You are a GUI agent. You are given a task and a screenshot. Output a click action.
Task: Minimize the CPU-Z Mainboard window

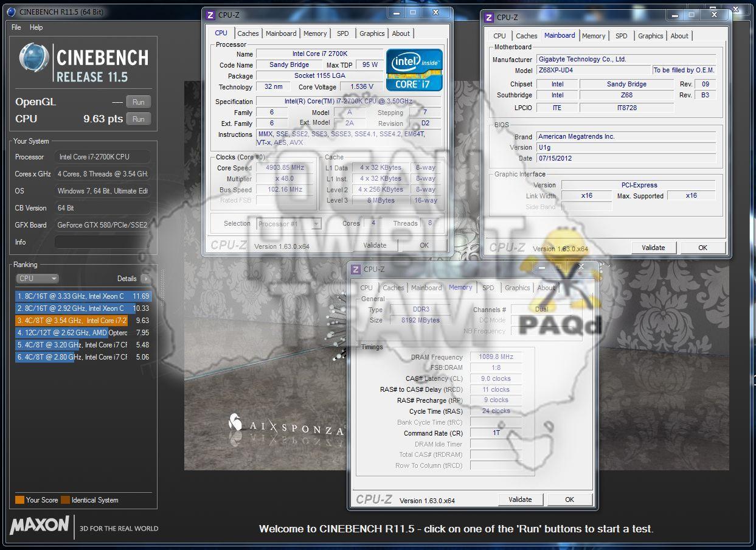point(676,15)
